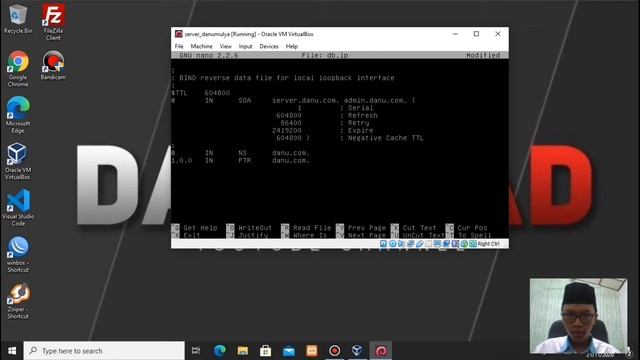This screenshot has width=640, height=360.
Task: Click the hard disk activity indicator
Action: (x=383, y=244)
